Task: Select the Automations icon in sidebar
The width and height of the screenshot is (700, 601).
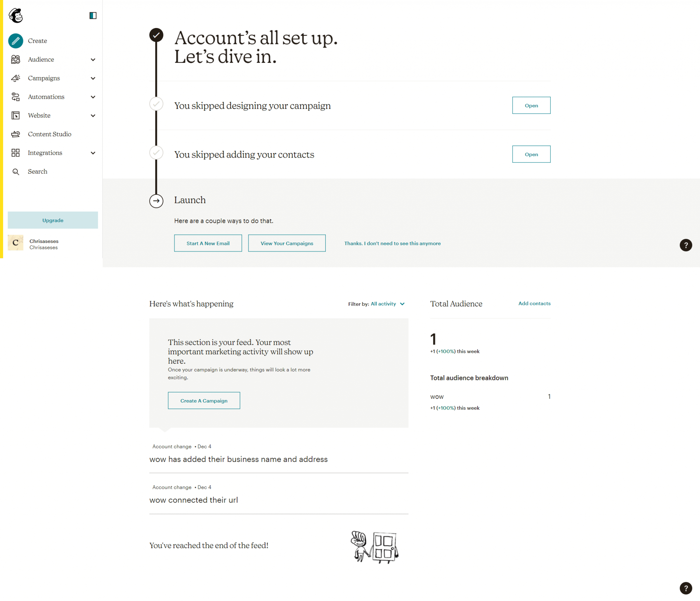Action: (x=15, y=96)
